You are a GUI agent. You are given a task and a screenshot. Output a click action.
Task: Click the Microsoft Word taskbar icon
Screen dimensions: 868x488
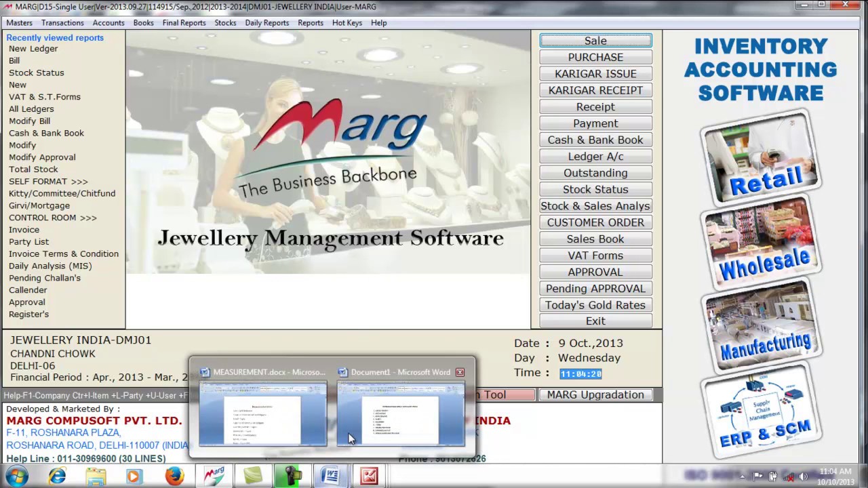coord(330,476)
